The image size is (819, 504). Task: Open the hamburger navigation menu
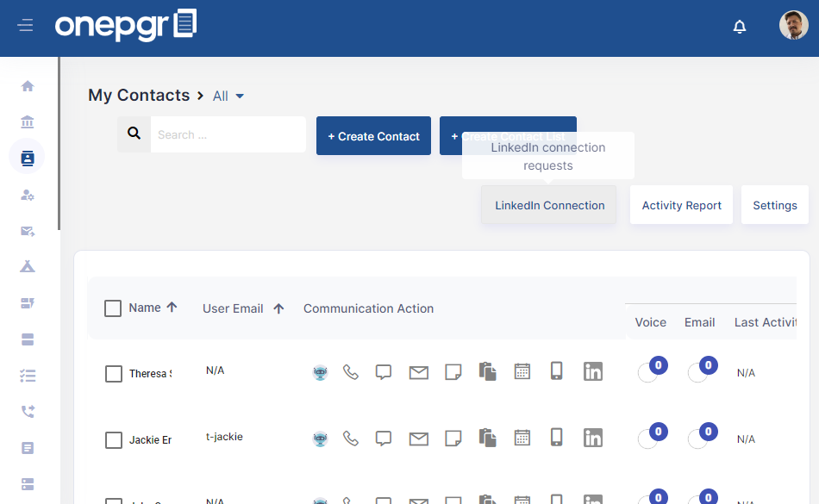coord(25,25)
